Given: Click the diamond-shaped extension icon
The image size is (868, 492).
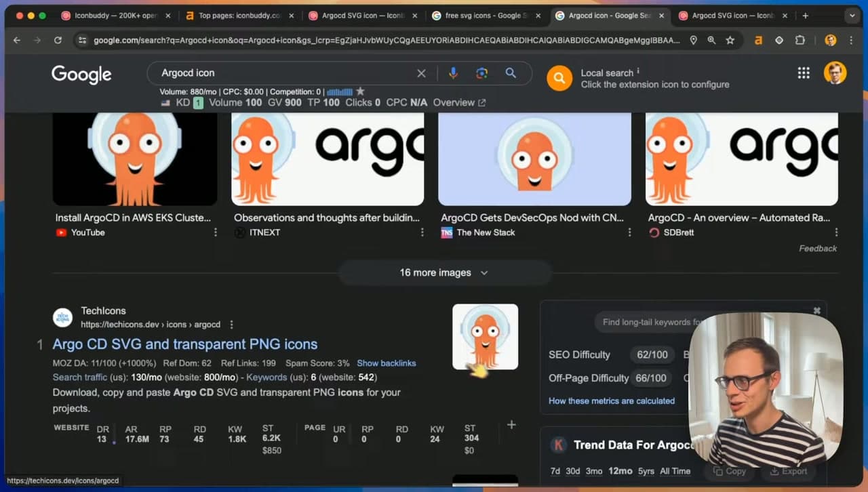Looking at the screenshot, I should 779,41.
